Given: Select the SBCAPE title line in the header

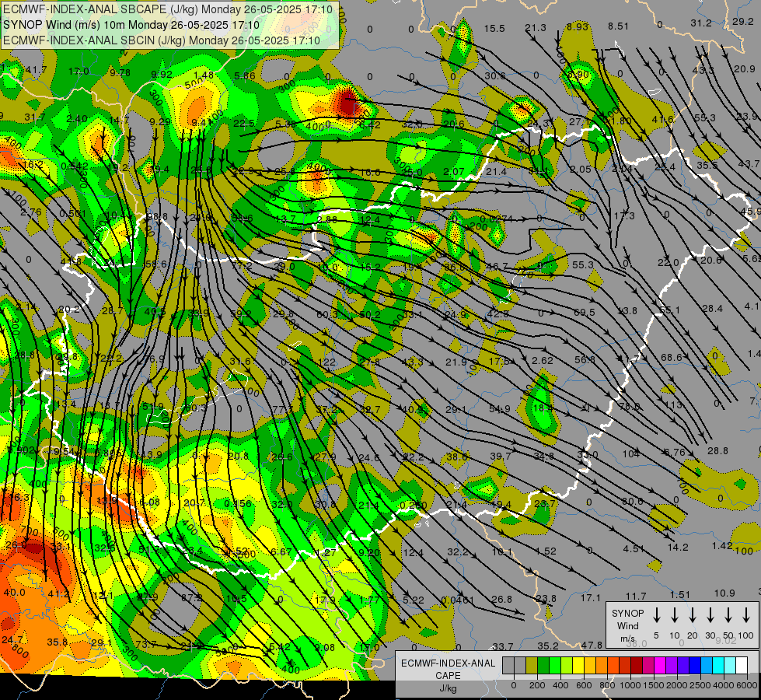Looking at the screenshot, I should (x=167, y=9).
